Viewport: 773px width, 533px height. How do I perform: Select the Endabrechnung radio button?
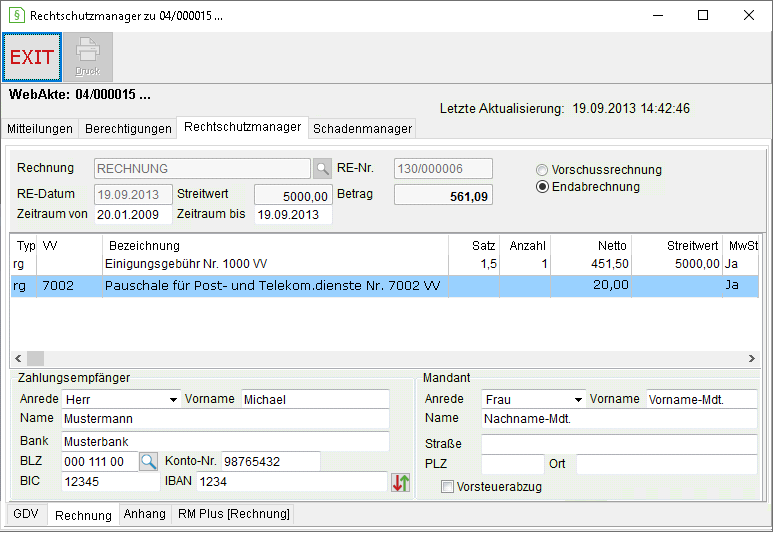(542, 187)
